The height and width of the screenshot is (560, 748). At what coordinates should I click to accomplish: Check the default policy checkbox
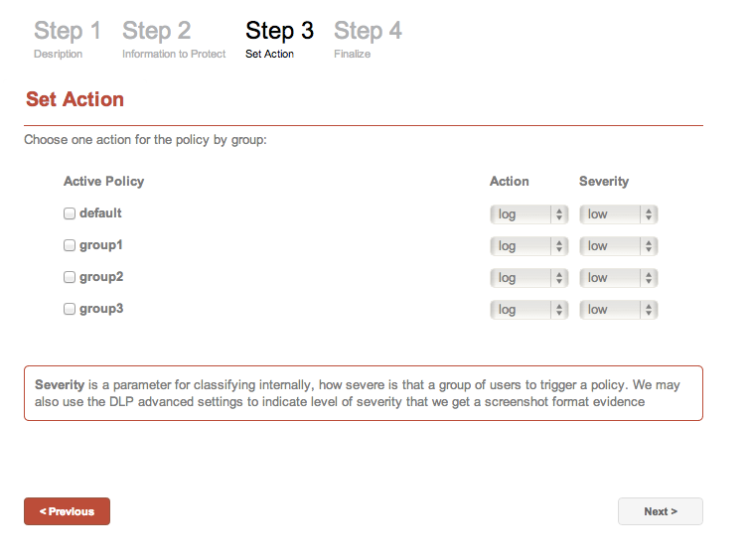pyautogui.click(x=70, y=213)
